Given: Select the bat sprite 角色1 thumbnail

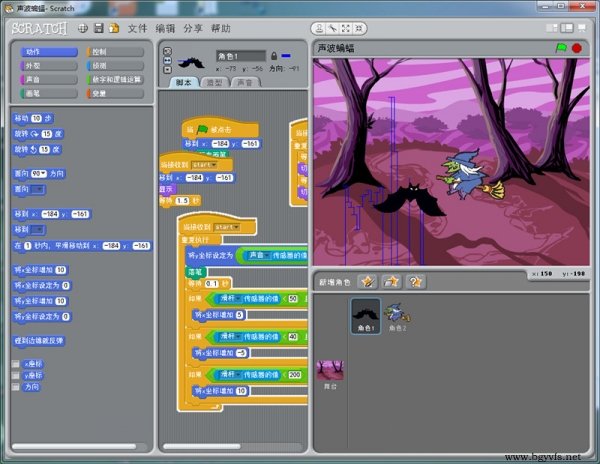Looking at the screenshot, I should (x=366, y=316).
